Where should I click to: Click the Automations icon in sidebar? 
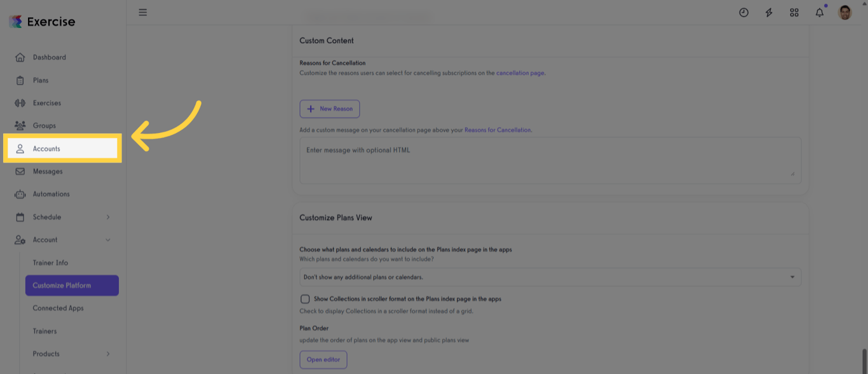(20, 194)
